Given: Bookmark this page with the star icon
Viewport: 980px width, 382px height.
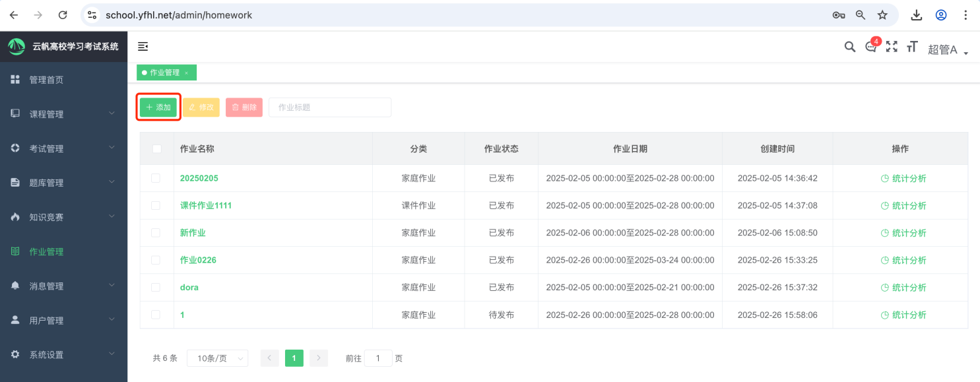Looking at the screenshot, I should pos(882,15).
